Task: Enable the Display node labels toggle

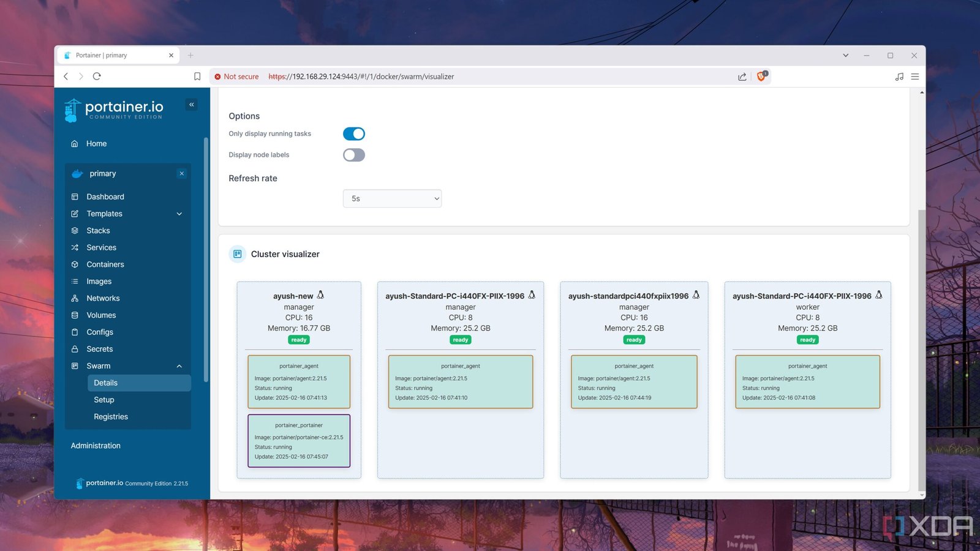Action: (353, 155)
